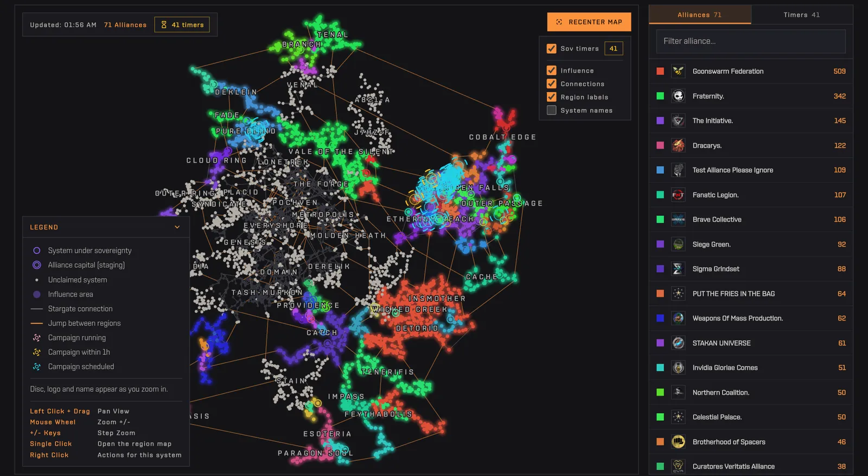Click the Siege Green. logo

click(678, 244)
